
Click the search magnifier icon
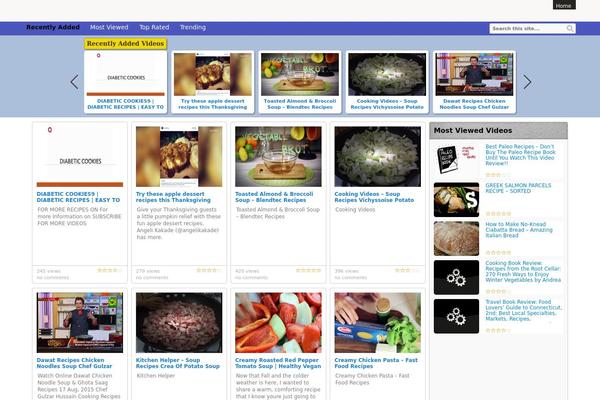click(570, 28)
